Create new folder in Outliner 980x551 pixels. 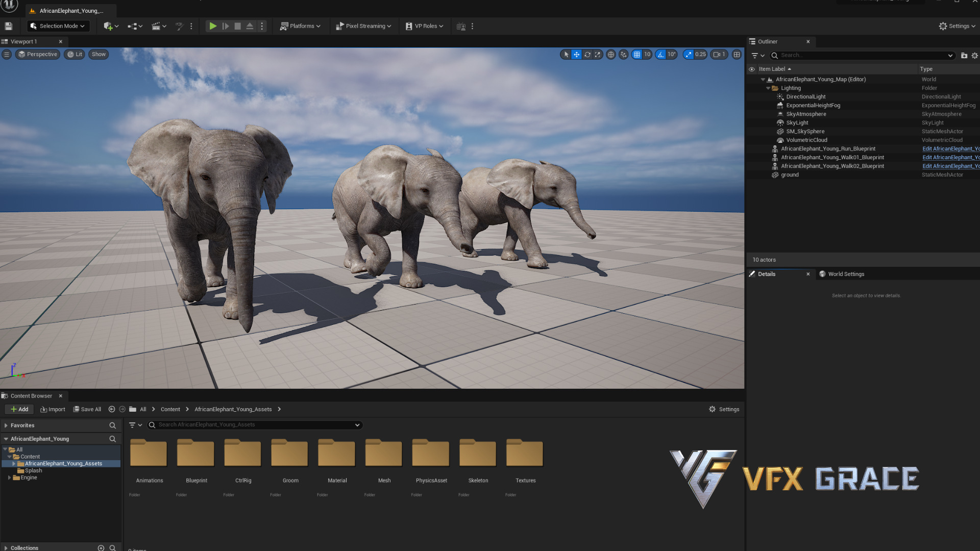964,56
